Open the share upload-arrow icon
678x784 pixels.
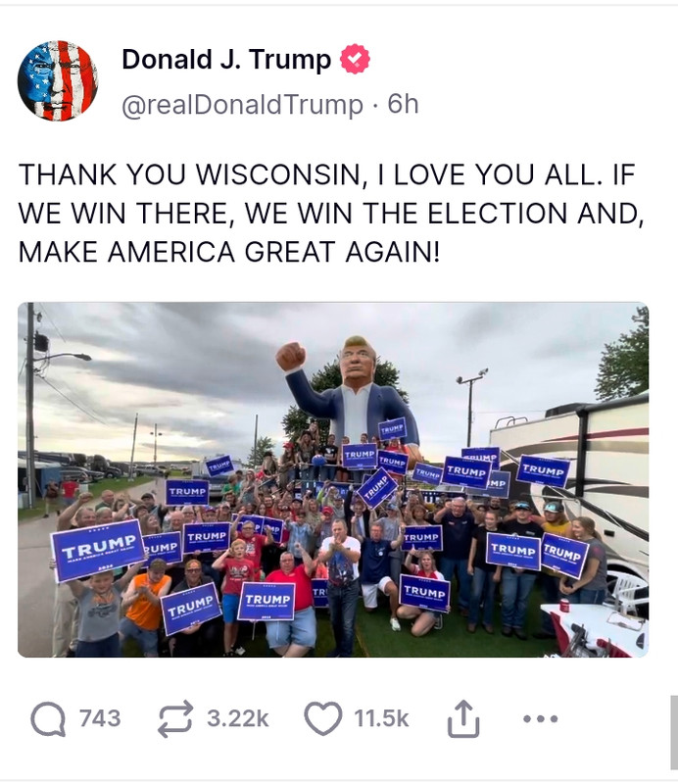click(x=463, y=718)
